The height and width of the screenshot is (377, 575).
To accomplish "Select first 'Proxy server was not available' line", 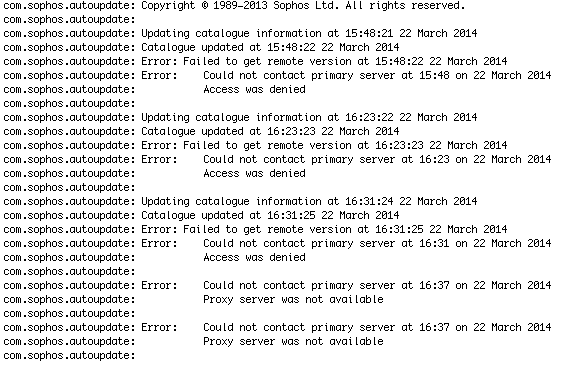I will [293, 300].
